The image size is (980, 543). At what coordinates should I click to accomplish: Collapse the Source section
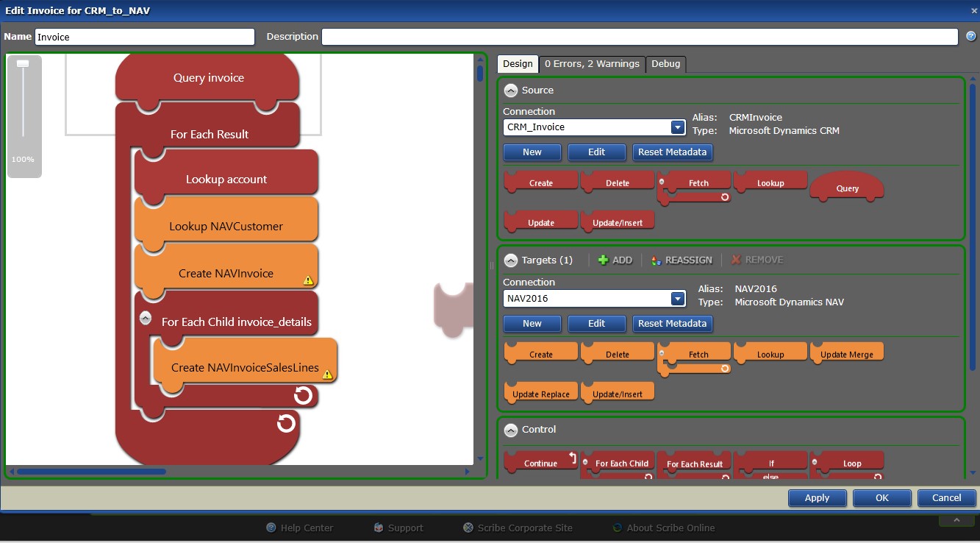[510, 90]
